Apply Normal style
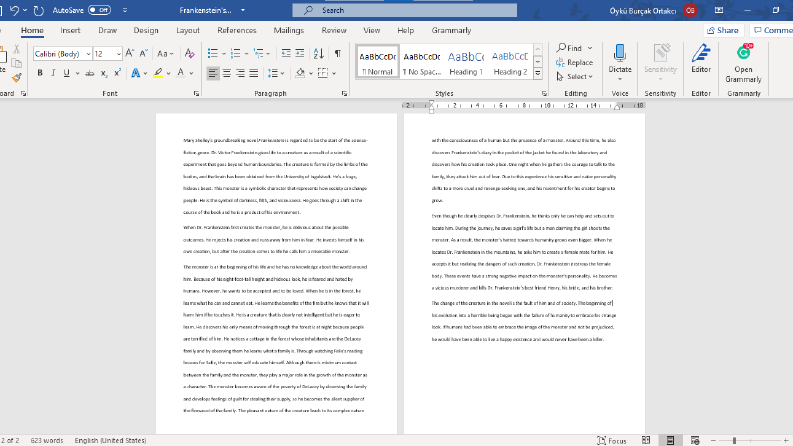 coord(377,62)
